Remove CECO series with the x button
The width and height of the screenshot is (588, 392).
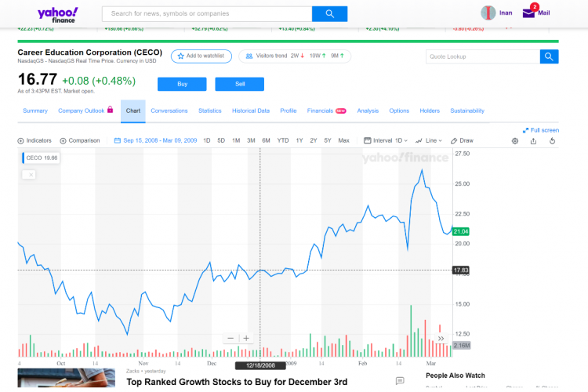point(30,175)
